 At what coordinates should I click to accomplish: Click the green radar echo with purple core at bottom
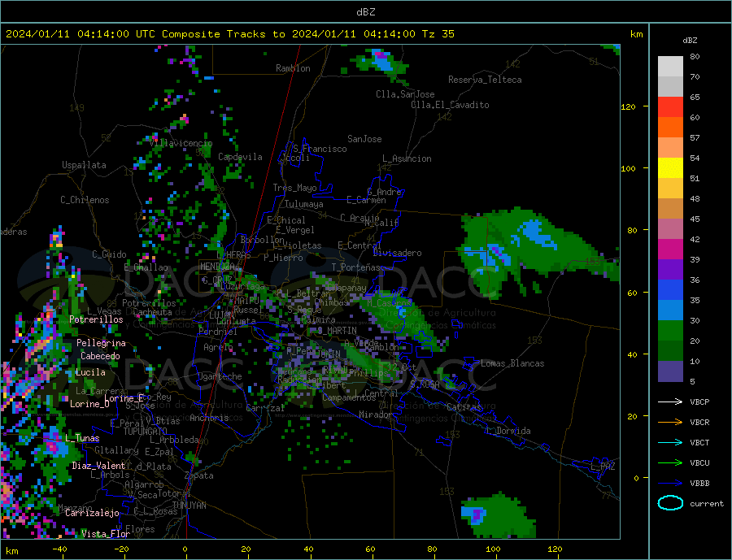tap(498, 514)
